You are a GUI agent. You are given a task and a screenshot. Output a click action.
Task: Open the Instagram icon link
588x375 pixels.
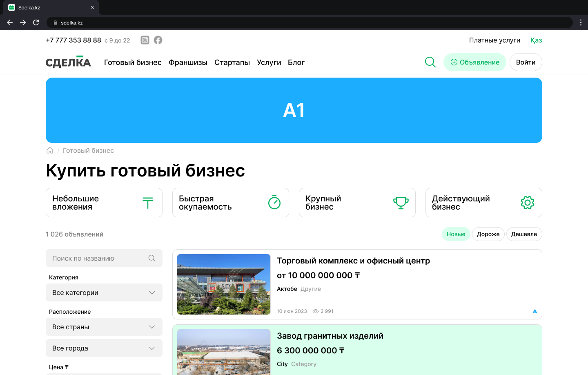point(145,40)
